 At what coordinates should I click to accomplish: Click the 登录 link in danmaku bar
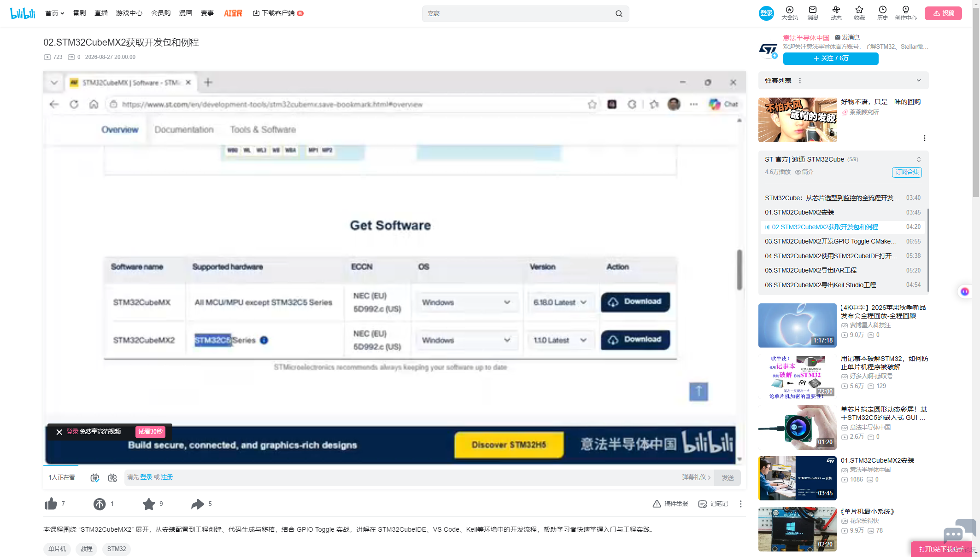146,477
